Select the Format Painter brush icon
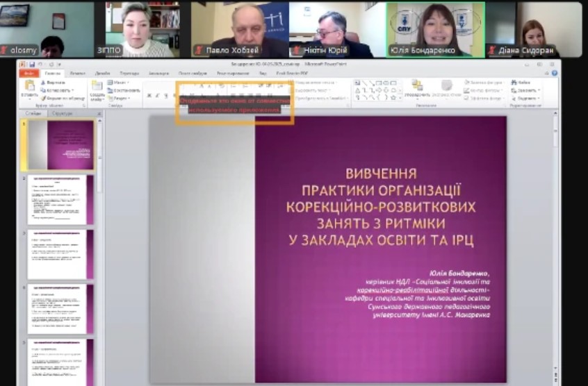The width and height of the screenshot is (588, 386). click(43, 98)
